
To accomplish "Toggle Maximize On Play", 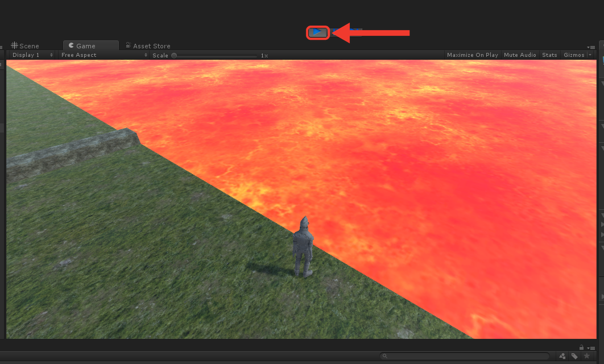I will [472, 55].
